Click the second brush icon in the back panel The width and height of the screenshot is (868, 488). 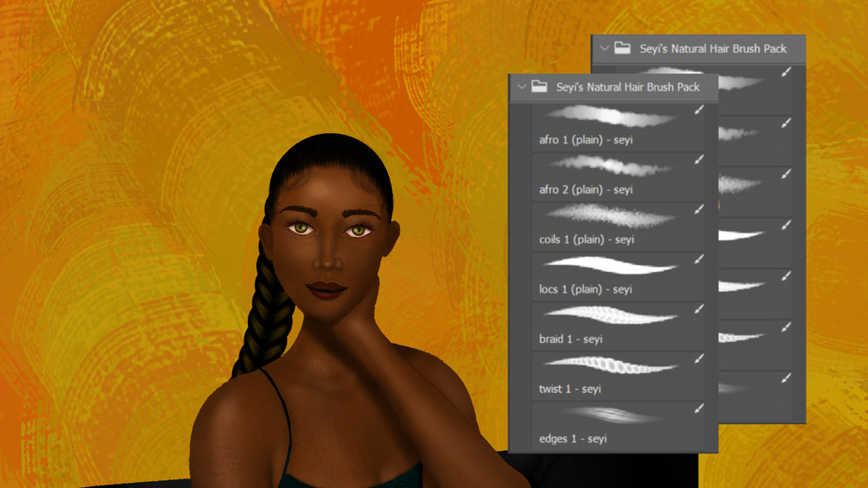pos(787,123)
